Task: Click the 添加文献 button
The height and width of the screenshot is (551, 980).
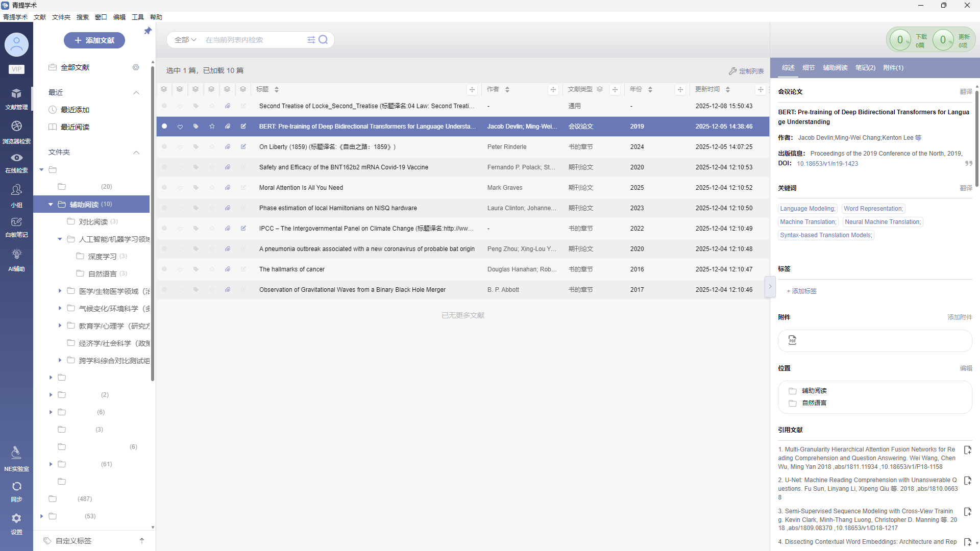Action: tap(94, 40)
